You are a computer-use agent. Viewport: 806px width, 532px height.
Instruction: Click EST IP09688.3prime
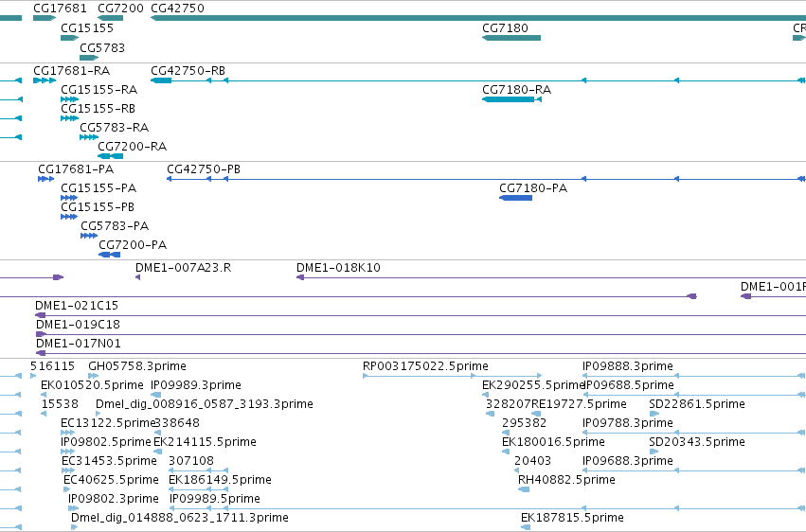pos(694,470)
